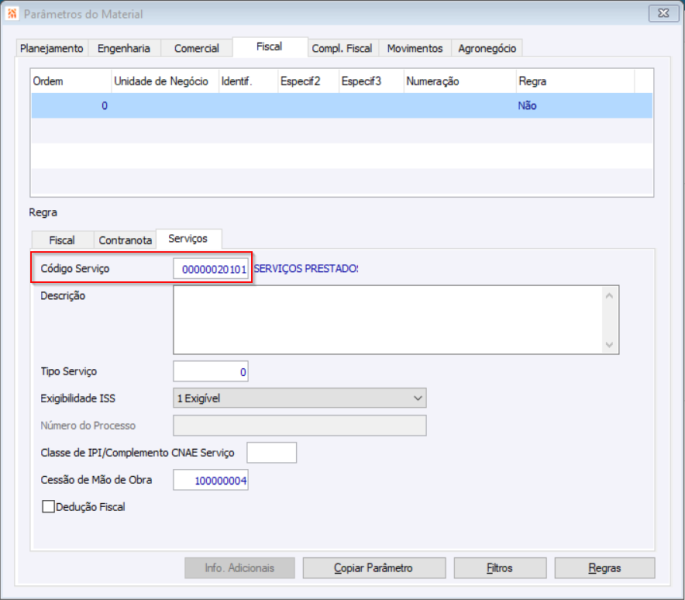Image resolution: width=685 pixels, height=600 pixels.
Task: Click the Não value in Regra column
Action: [527, 106]
